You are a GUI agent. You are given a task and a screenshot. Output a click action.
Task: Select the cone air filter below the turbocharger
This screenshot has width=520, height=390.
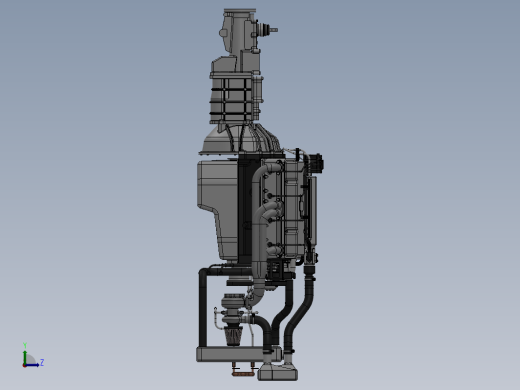coord(233,336)
